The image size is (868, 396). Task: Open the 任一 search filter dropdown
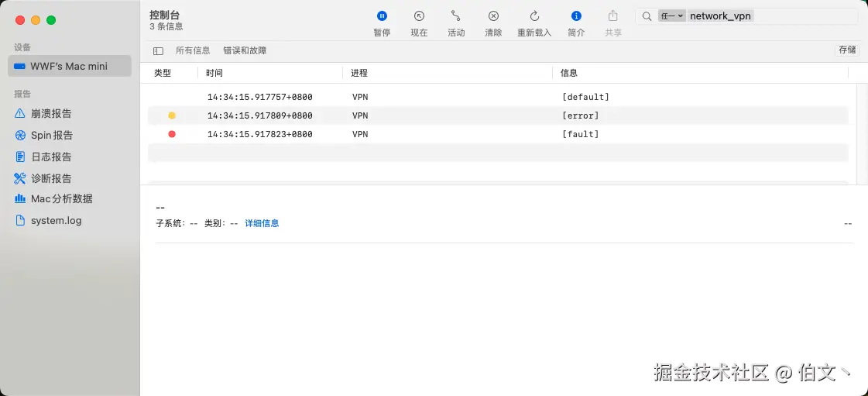pyautogui.click(x=671, y=16)
